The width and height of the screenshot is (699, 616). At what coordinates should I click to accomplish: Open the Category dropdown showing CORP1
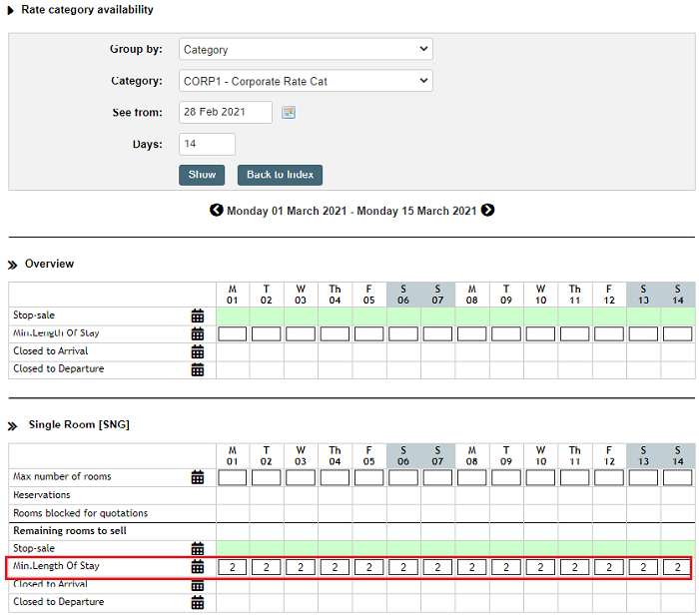(x=306, y=81)
